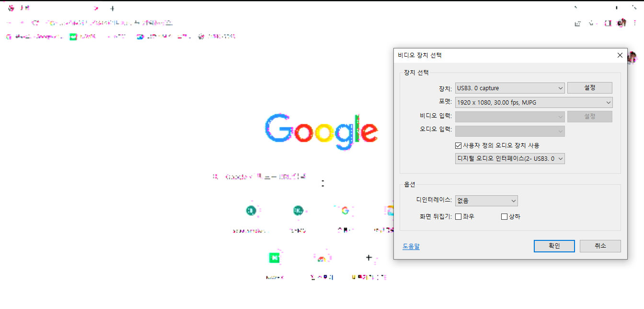Click the 설정 button beside the 장치 dropdown

tap(590, 88)
